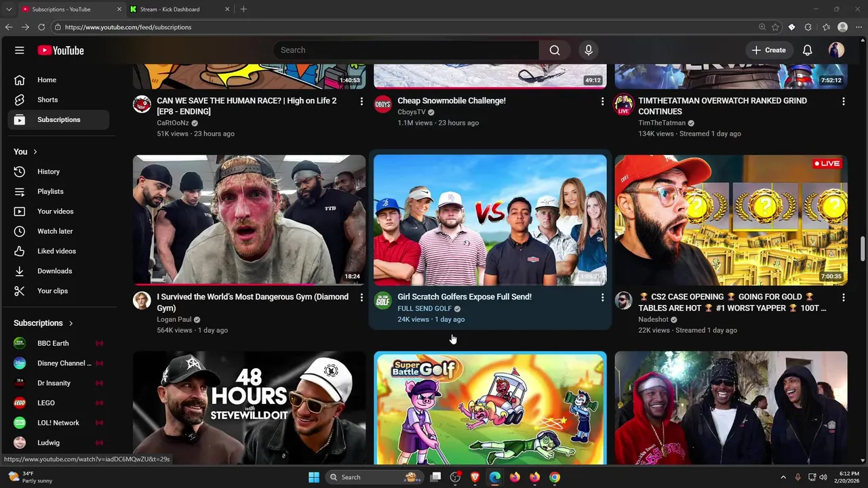Select Subscriptions in the sidebar
Viewport: 868px width, 488px height.
[58, 119]
